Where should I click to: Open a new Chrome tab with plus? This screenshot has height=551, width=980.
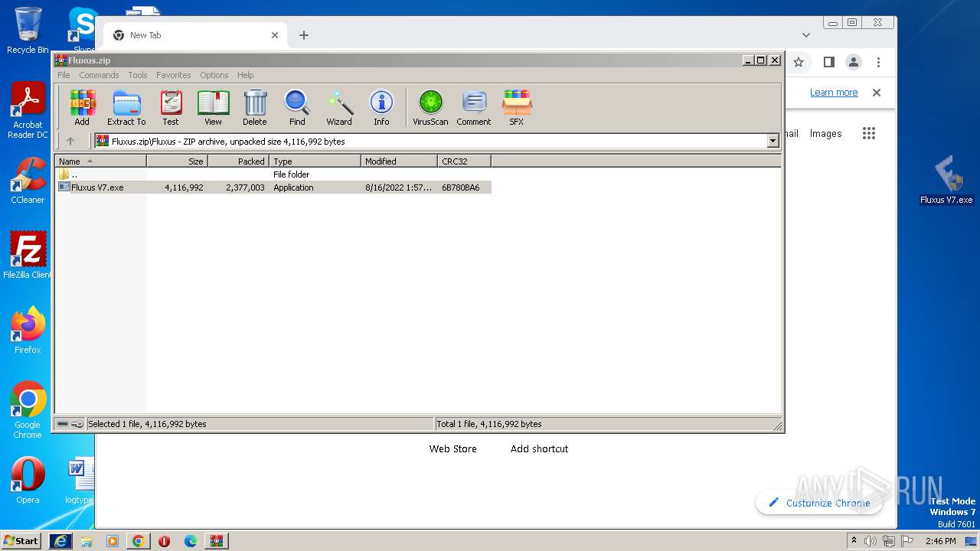tap(304, 35)
